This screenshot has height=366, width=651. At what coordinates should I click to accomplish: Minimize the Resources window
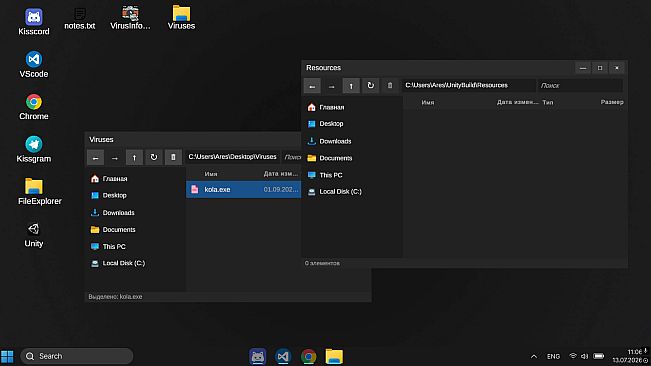click(x=583, y=68)
